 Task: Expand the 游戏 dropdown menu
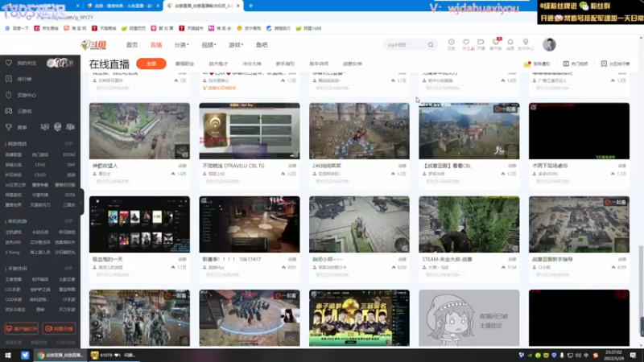point(236,45)
